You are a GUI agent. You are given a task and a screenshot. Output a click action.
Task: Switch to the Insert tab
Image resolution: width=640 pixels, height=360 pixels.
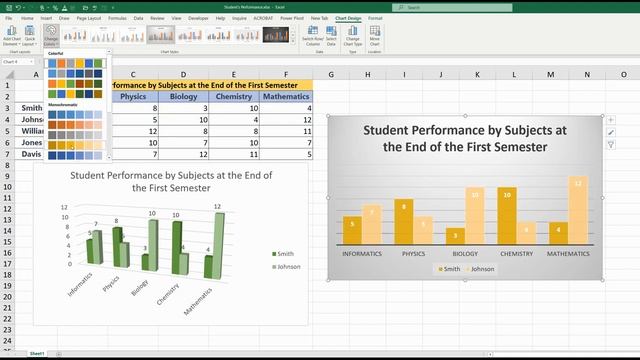[x=46, y=18]
